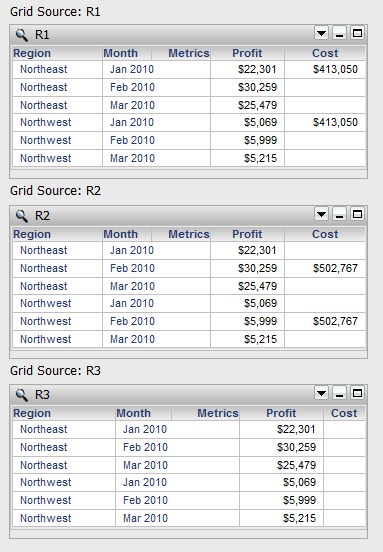This screenshot has width=383, height=552.
Task: Maximize the R2 grid panel
Action: tap(357, 214)
